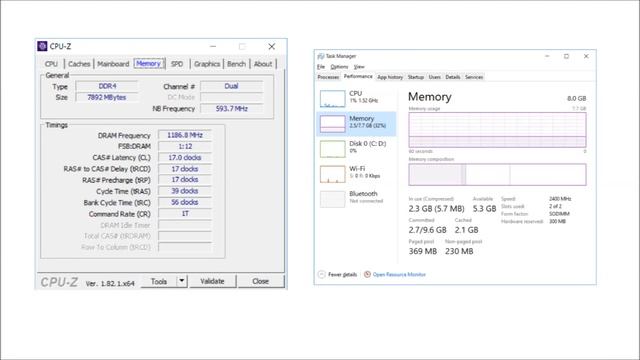Close the Task Manager window
The height and width of the screenshot is (360, 640).
tap(586, 56)
